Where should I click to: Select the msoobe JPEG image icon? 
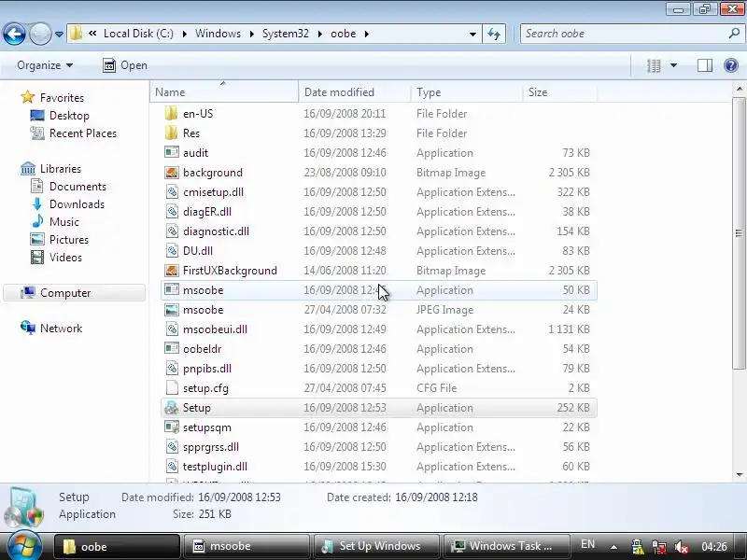pos(172,310)
